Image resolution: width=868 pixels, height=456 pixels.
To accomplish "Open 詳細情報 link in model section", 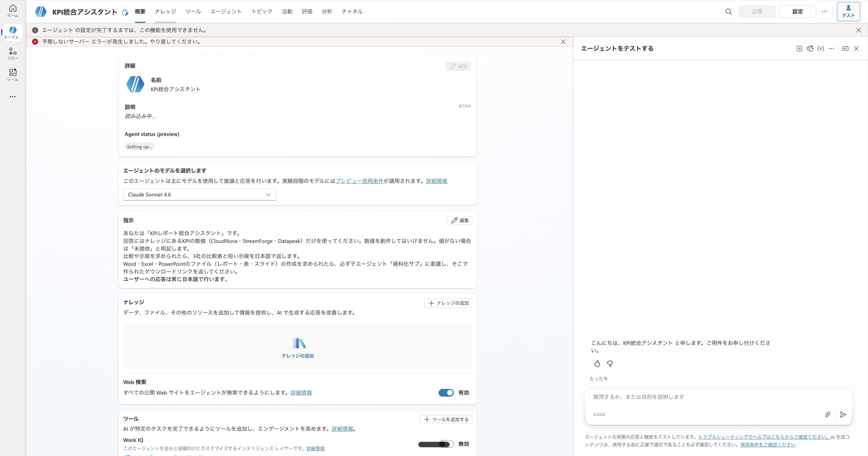I will [x=437, y=181].
